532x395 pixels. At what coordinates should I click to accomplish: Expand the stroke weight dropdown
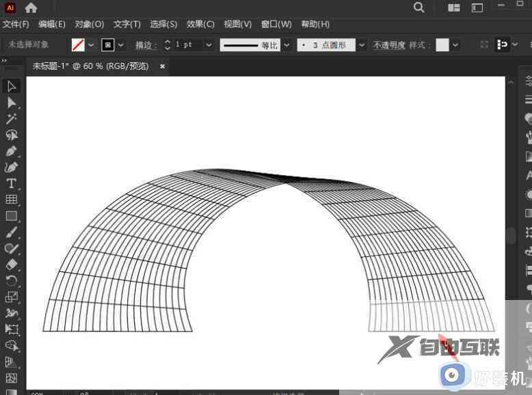pos(209,44)
